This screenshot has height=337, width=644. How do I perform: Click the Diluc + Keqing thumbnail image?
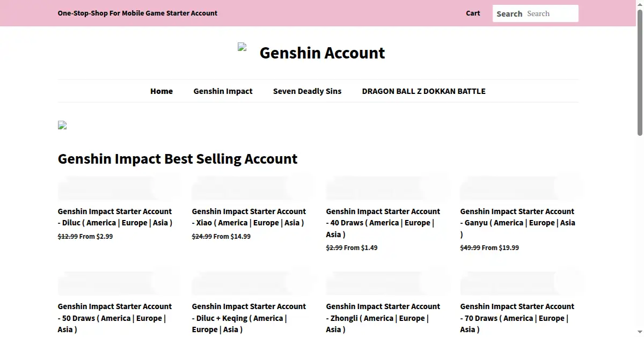click(x=251, y=283)
